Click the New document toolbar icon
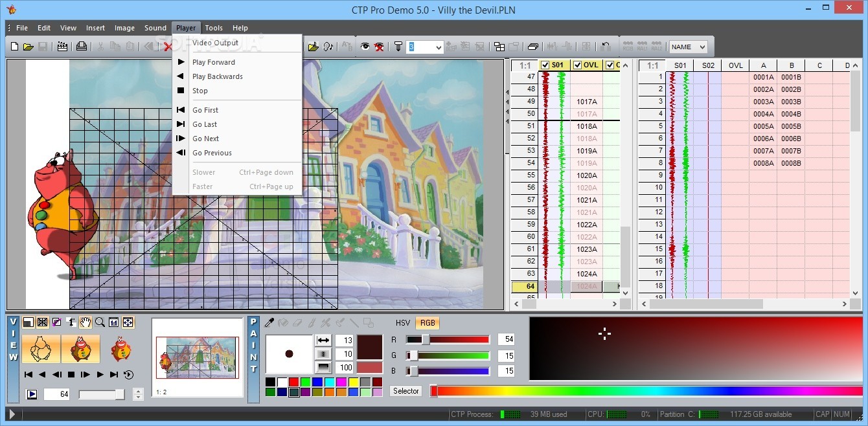Viewport: 868px width, 426px height. click(14, 47)
